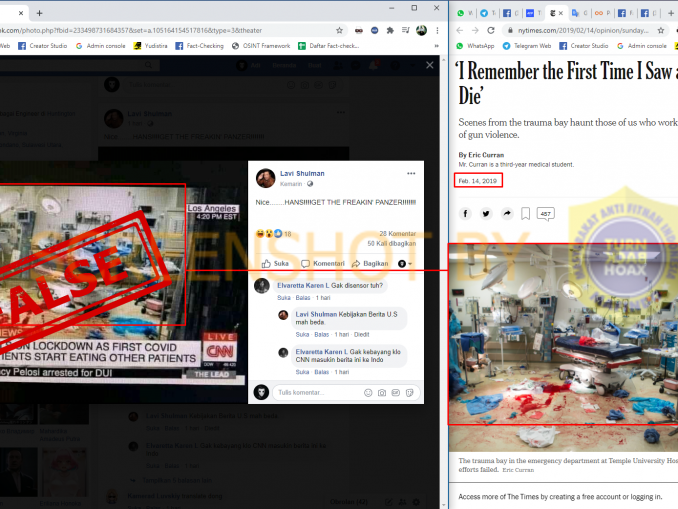The image size is (678, 509).
Task: Like the post with the Suka button
Action: tap(275, 263)
